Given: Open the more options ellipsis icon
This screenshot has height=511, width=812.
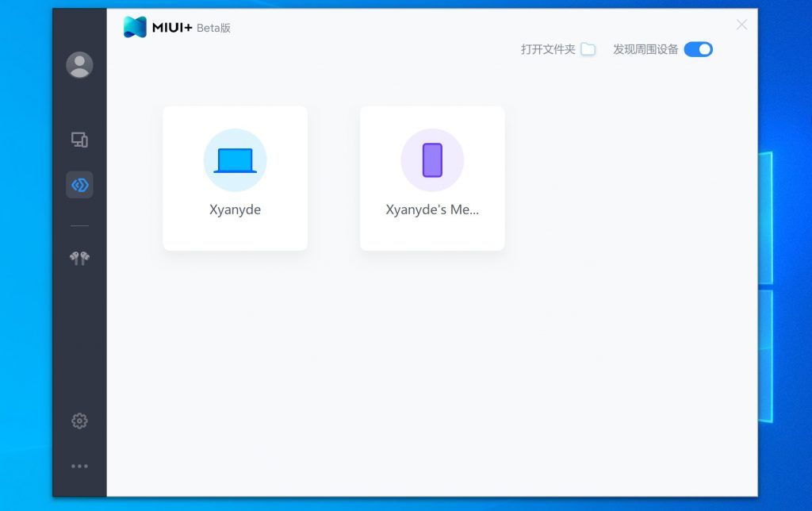Looking at the screenshot, I should pos(79,466).
